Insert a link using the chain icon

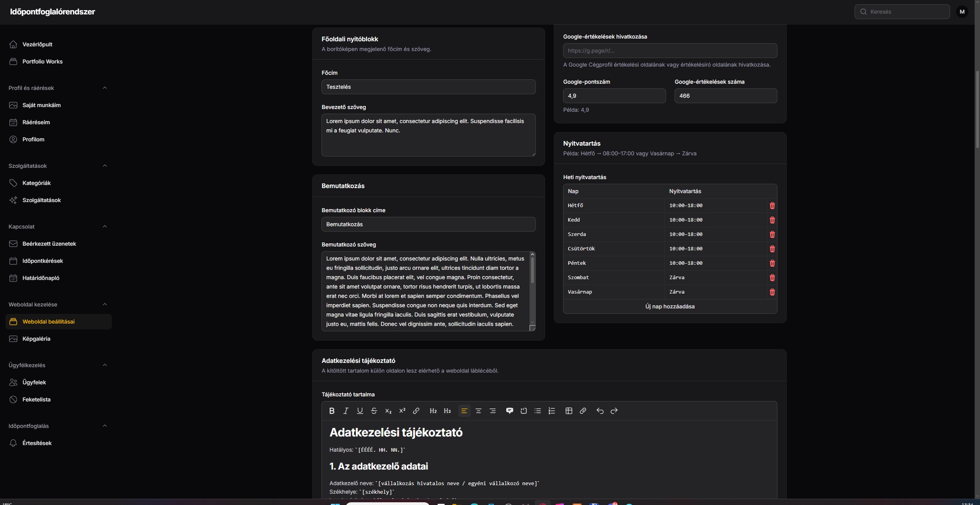416,411
